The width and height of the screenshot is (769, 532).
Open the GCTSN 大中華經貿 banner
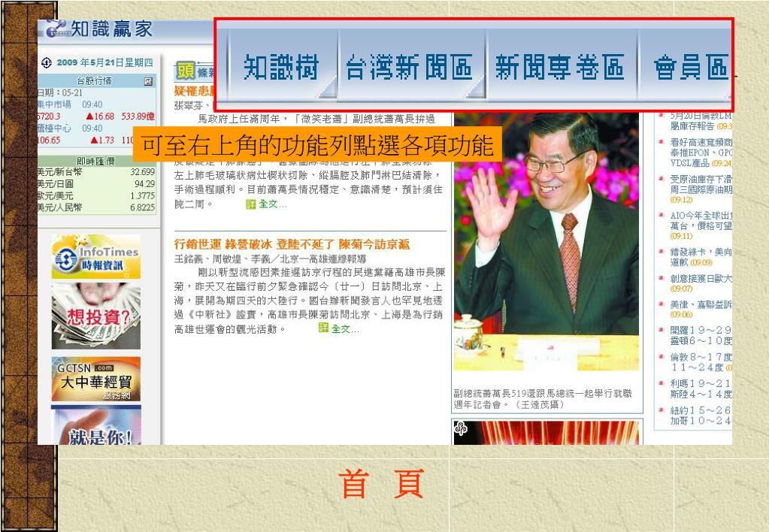(x=96, y=379)
